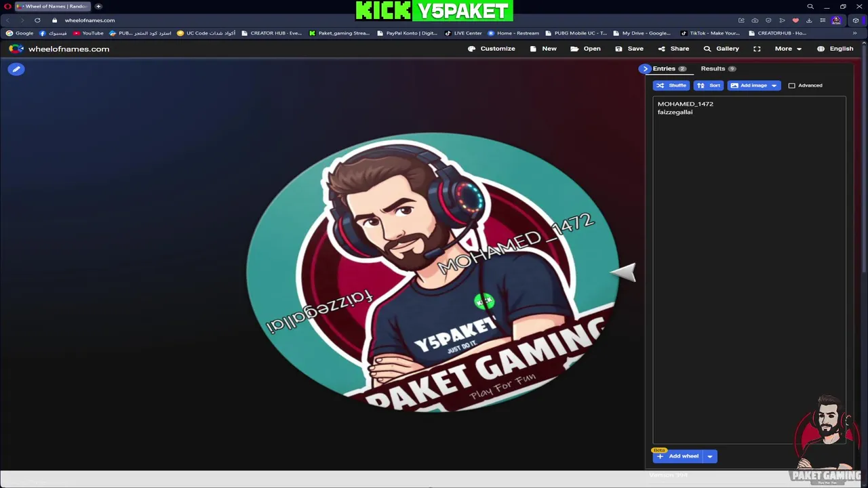
Task: Click site security padlock icon
Action: (54, 20)
